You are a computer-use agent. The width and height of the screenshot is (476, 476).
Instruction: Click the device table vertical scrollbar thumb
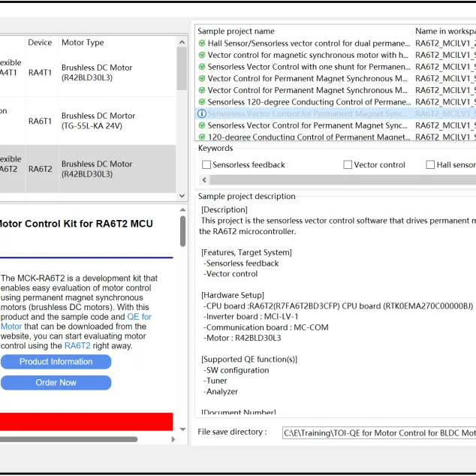(182, 68)
